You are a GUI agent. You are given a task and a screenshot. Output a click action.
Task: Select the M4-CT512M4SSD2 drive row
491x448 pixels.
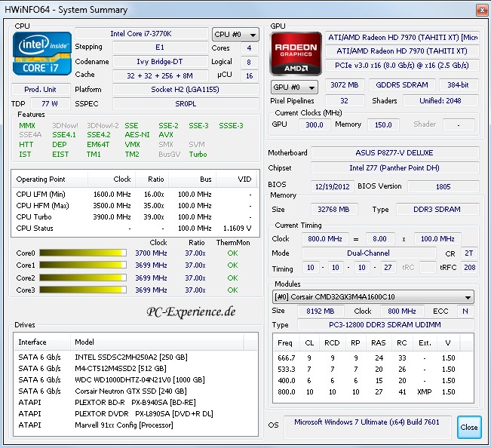136,369
